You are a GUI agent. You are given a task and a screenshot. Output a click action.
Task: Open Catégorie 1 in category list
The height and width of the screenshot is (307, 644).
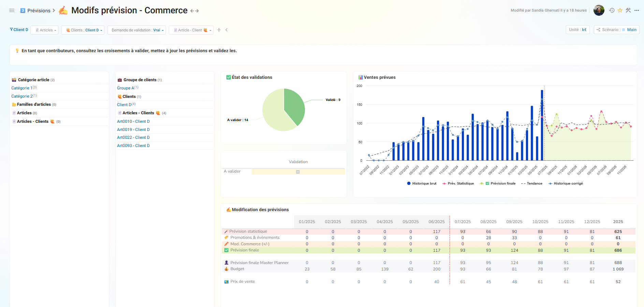pos(22,88)
